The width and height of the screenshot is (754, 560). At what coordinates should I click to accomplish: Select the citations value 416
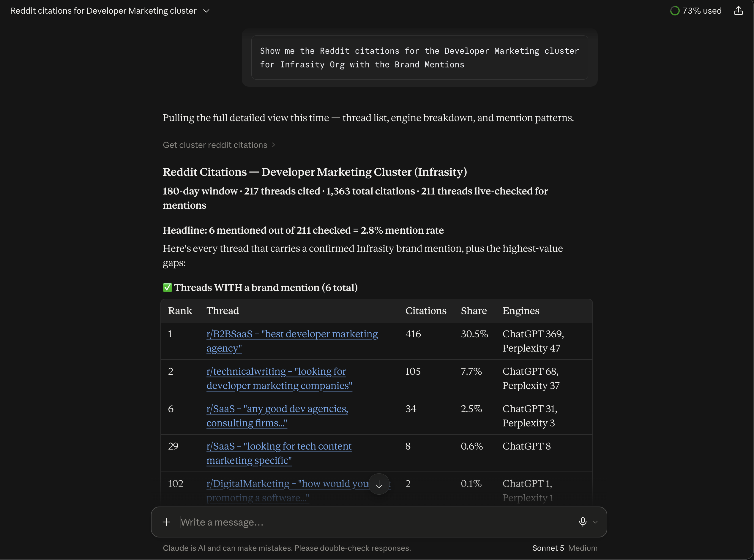(413, 334)
